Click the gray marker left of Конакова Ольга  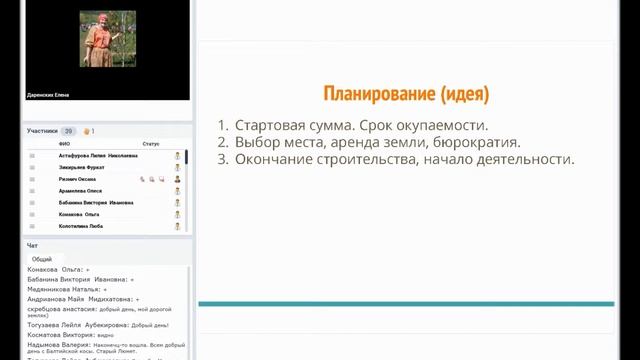pyautogui.click(x=32, y=214)
